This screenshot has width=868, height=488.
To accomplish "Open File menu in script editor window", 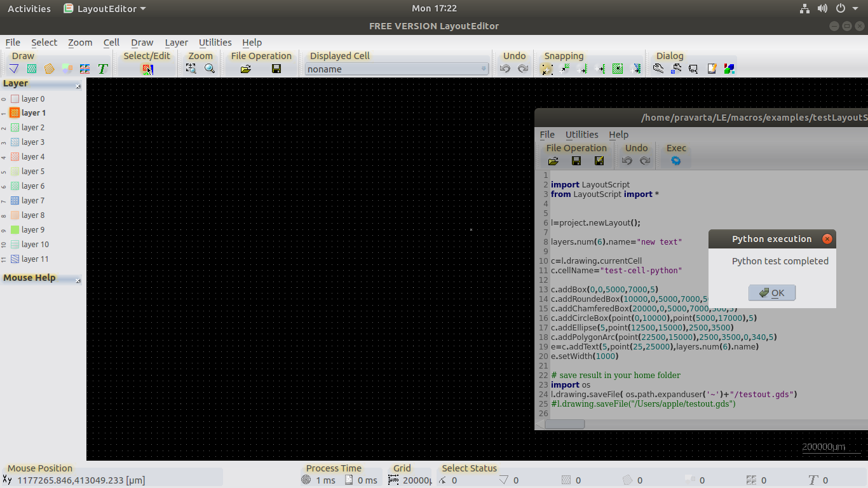I will pos(547,135).
